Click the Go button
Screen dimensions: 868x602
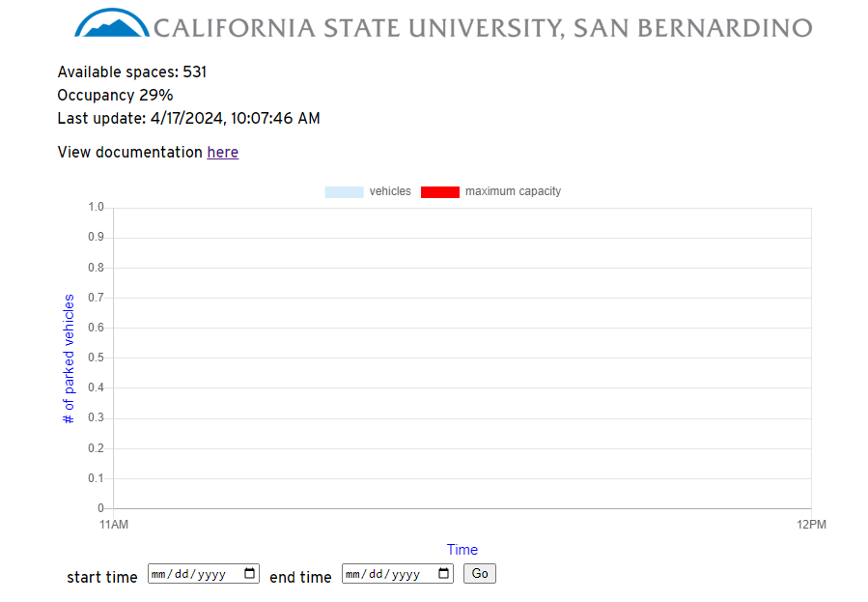[x=480, y=573]
